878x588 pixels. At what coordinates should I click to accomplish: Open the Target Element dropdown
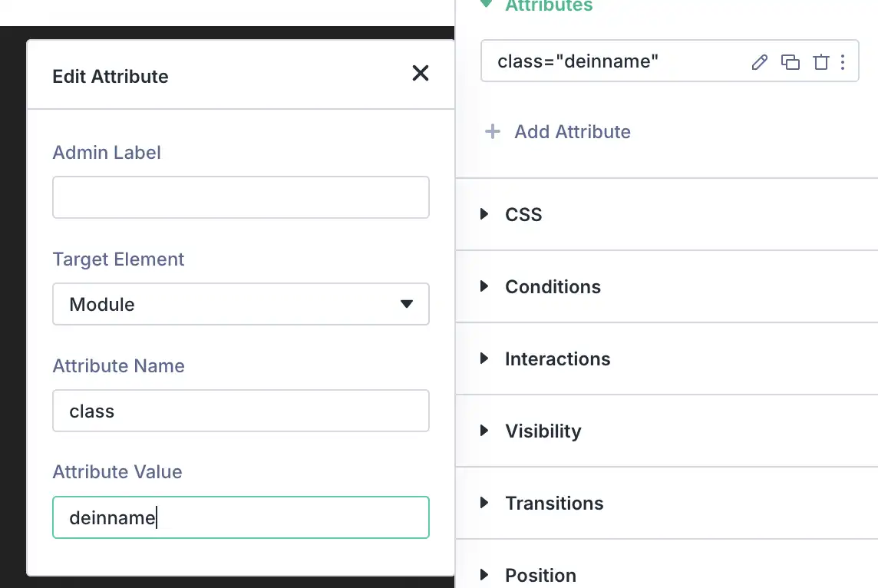tap(240, 304)
